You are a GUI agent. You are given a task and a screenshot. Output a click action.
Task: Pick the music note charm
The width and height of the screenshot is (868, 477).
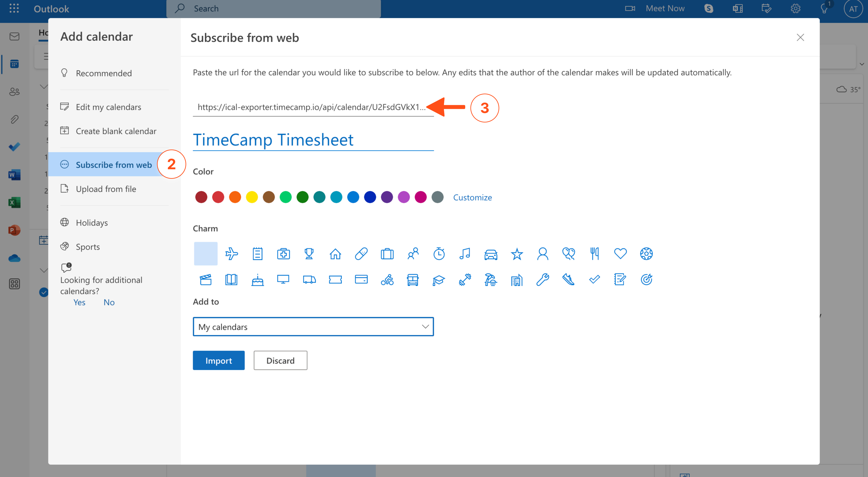(x=465, y=254)
